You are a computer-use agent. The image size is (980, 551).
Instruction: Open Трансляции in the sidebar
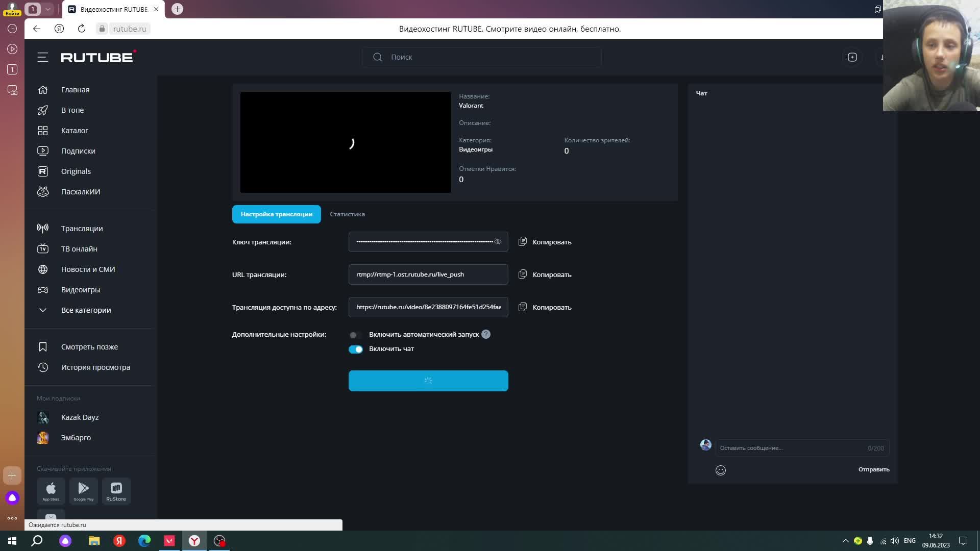(82, 229)
